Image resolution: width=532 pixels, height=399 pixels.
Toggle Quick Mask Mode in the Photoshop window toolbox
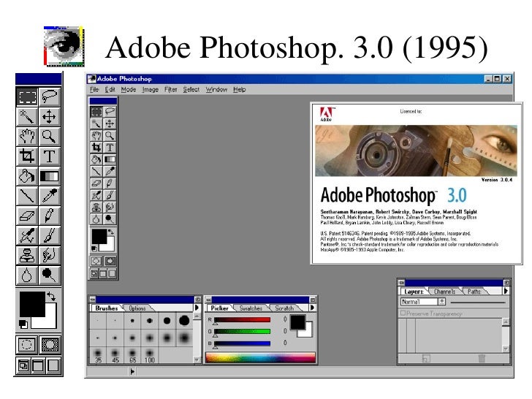(x=110, y=261)
